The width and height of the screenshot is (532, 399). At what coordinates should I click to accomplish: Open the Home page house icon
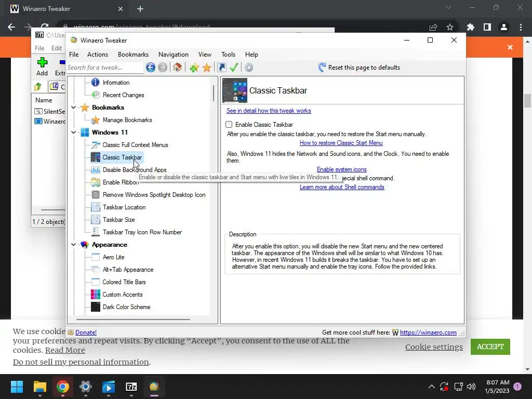177,67
